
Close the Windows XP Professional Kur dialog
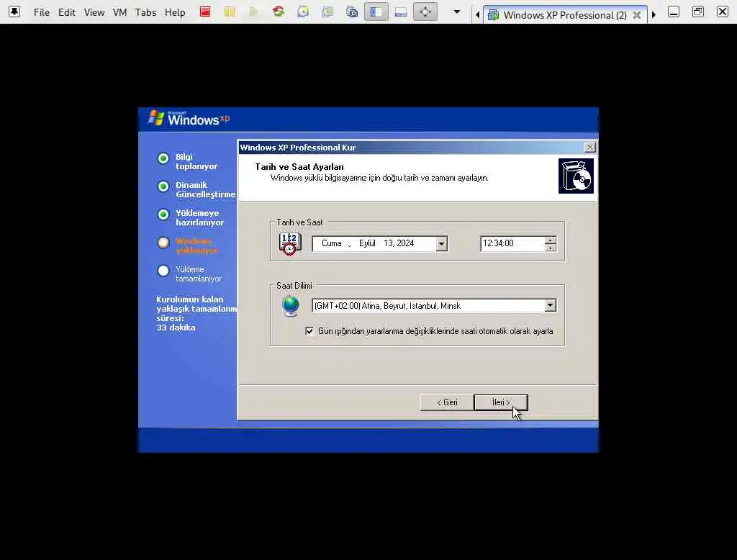coord(589,148)
